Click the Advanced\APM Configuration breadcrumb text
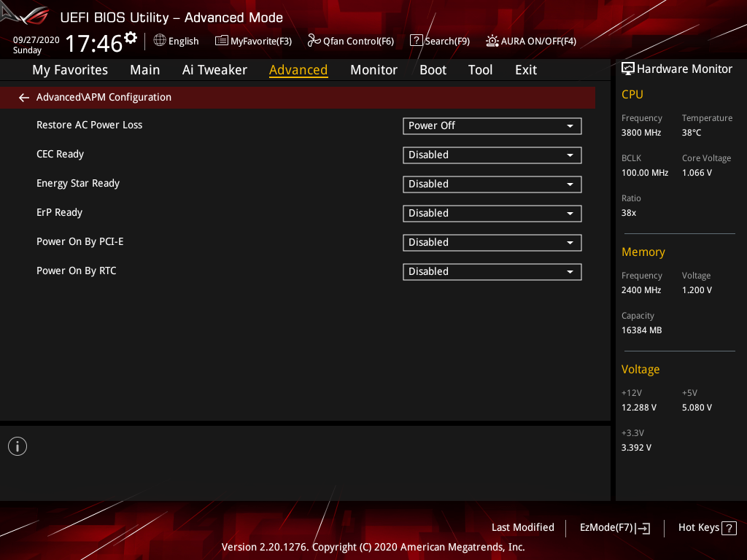747x560 pixels. point(104,97)
